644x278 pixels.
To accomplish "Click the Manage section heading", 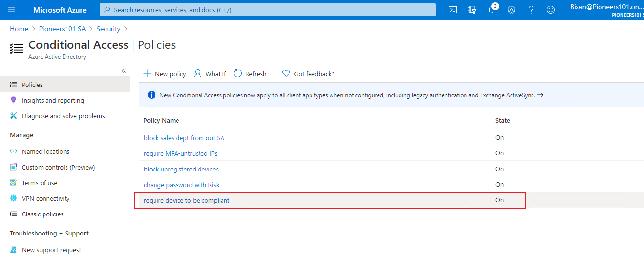I will pos(22,135).
